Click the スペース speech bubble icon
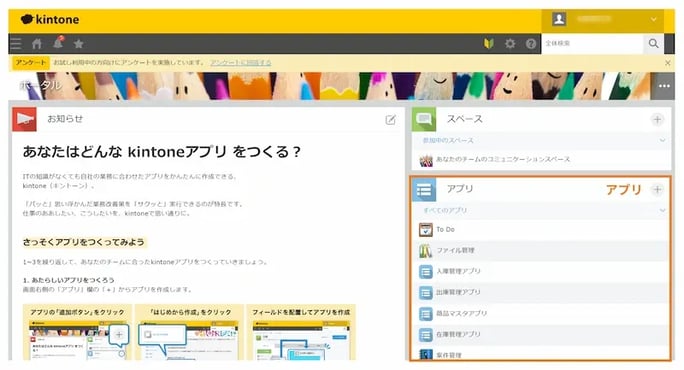Image resolution: width=684 pixels, height=370 pixels. pyautogui.click(x=424, y=119)
